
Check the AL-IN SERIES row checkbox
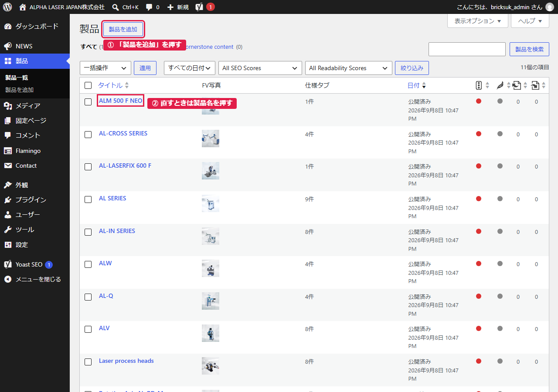(88, 232)
